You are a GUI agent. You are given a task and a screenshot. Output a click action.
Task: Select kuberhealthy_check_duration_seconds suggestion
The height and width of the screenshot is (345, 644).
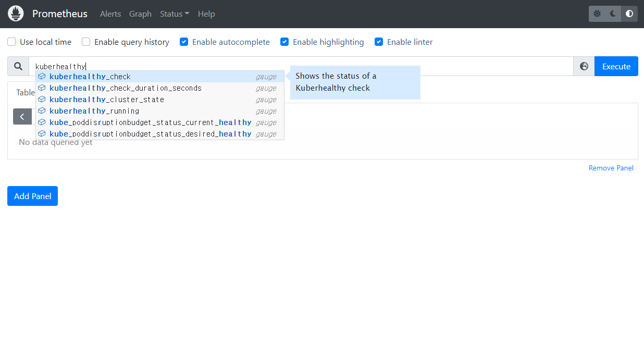pyautogui.click(x=160, y=88)
